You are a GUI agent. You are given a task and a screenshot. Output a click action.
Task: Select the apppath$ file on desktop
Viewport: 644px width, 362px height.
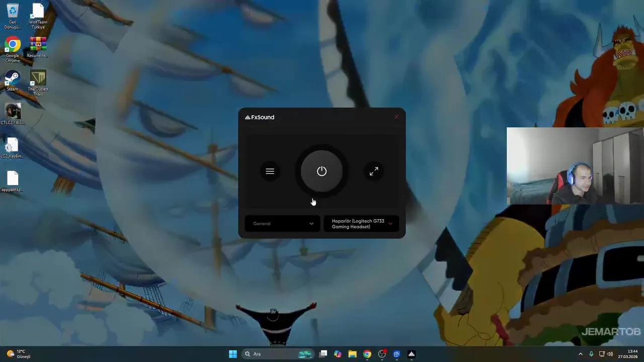(13, 182)
